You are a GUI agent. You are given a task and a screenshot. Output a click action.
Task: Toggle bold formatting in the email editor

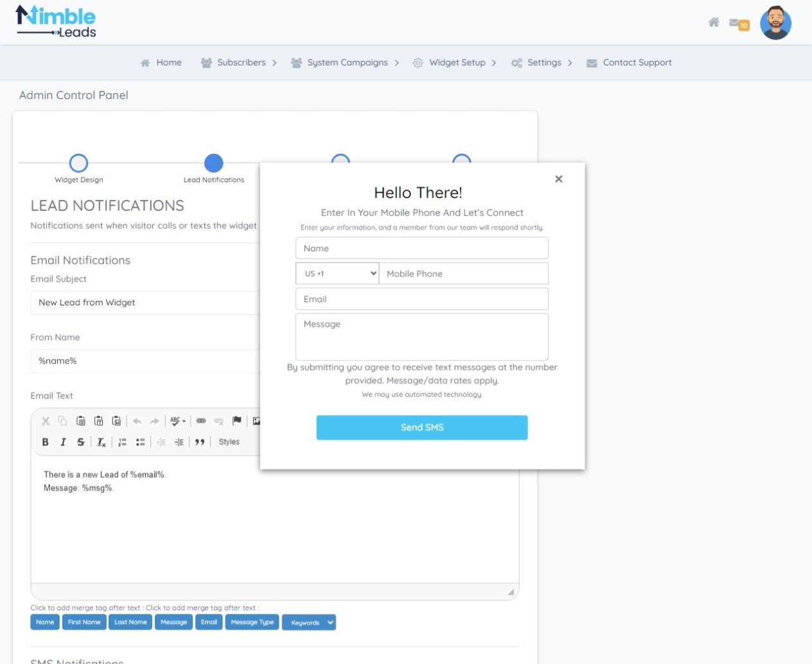(x=45, y=442)
